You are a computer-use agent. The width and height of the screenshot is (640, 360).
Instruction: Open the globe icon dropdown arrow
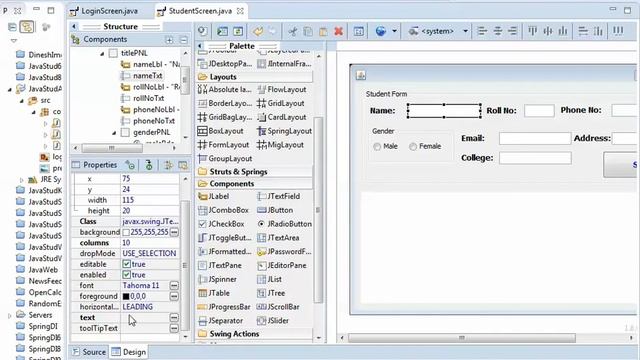pos(394,31)
